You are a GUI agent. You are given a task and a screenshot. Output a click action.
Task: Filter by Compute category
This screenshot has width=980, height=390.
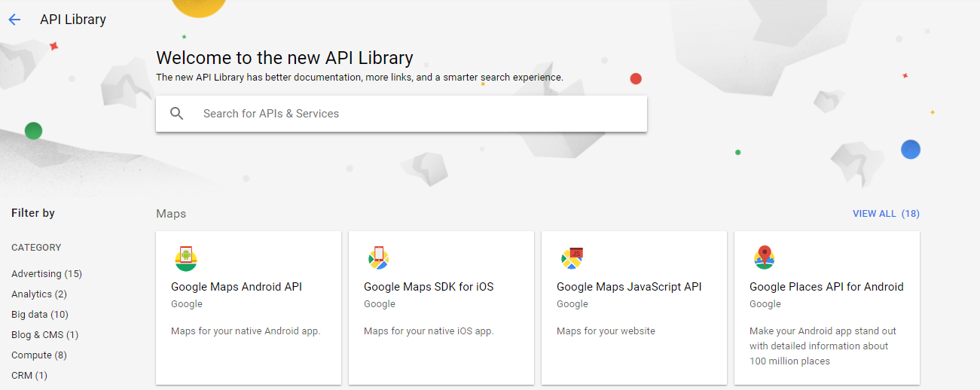39,355
